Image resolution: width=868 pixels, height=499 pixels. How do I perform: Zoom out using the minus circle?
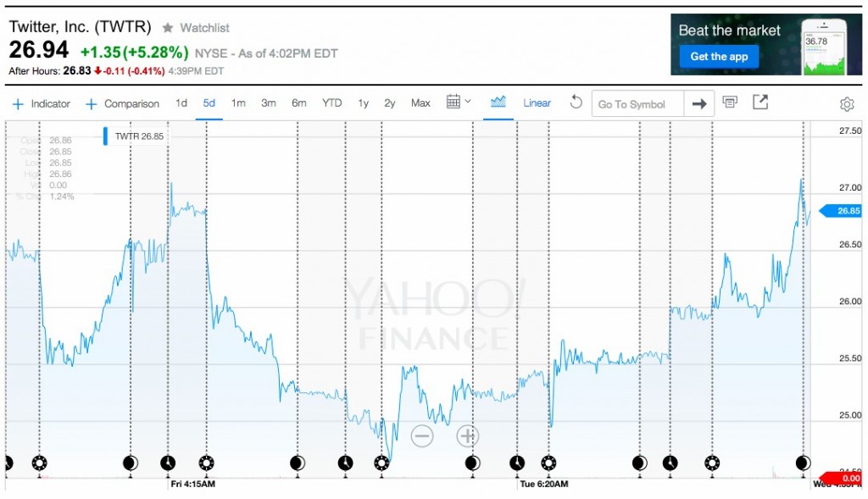tap(422, 435)
